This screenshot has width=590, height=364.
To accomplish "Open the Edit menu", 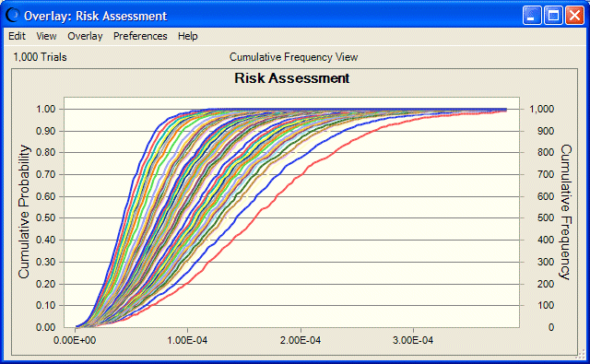I will tap(17, 36).
